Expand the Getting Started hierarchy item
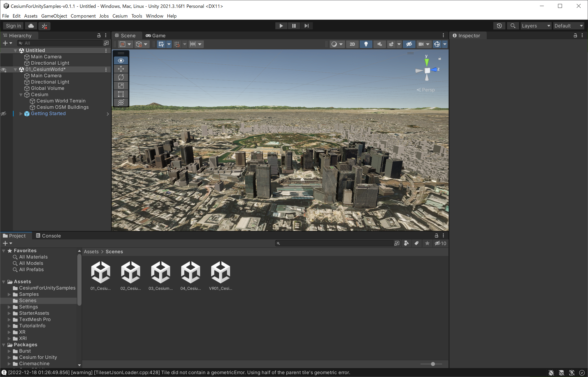Screen dimensions: 588x377 point(21,113)
